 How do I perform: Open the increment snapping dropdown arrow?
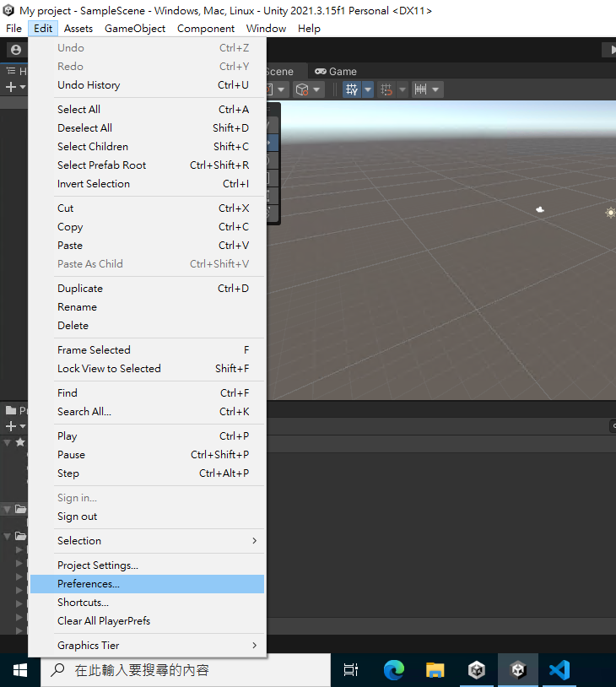pos(436,89)
